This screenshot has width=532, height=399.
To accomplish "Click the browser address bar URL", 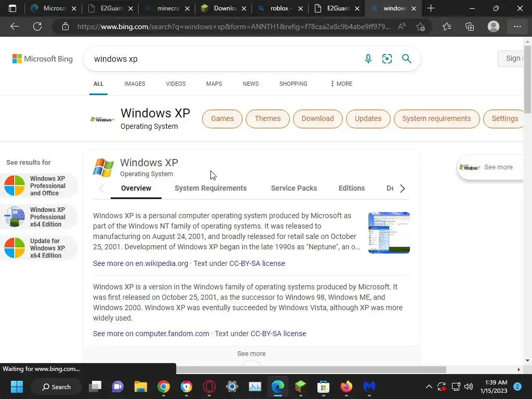I will [x=233, y=26].
